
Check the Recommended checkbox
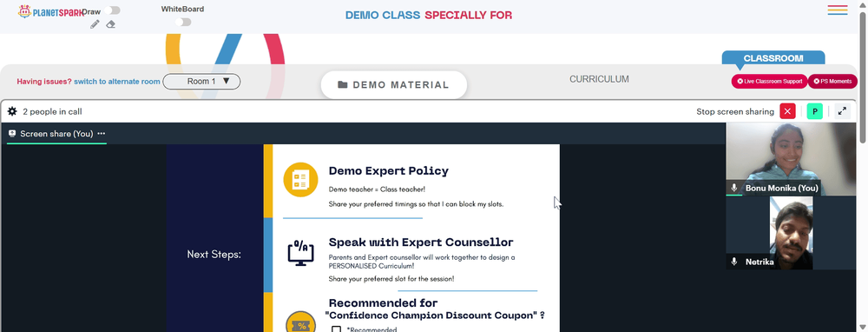point(336,329)
